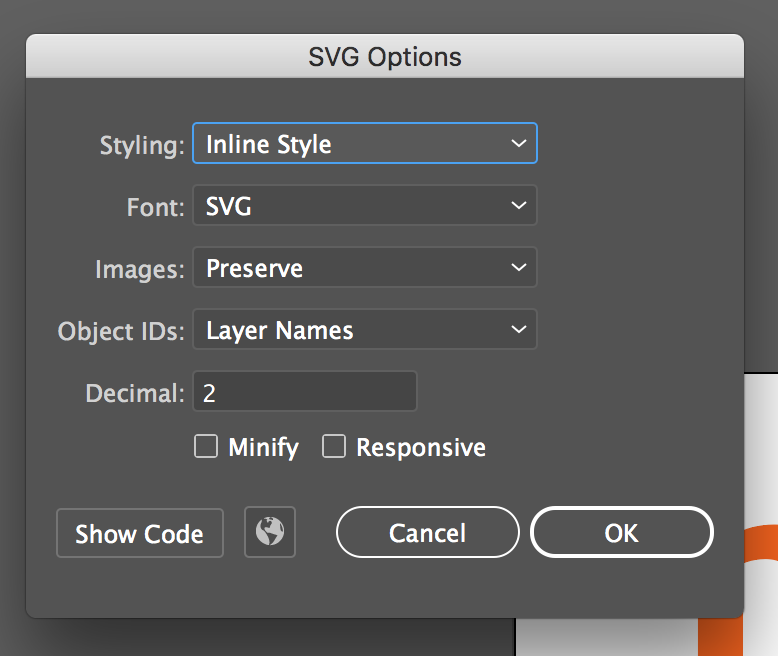Click the Font label
Viewport: 778px width, 656px height.
[156, 207]
